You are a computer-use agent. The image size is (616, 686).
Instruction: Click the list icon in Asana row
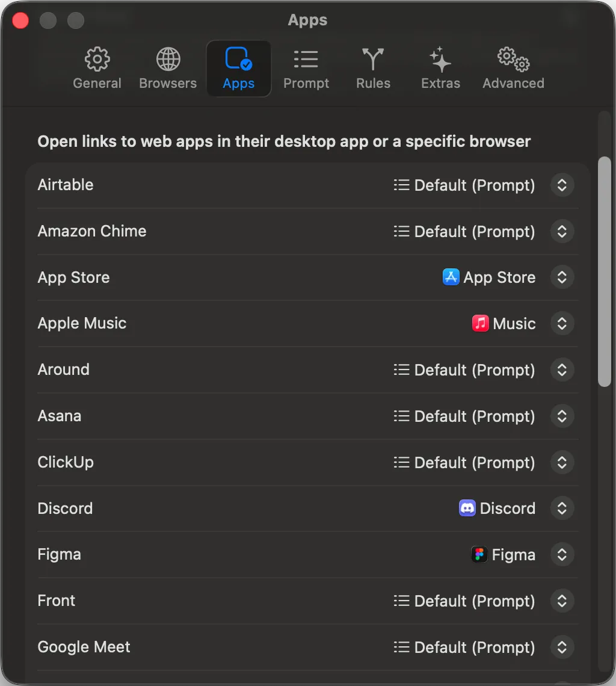(x=402, y=416)
